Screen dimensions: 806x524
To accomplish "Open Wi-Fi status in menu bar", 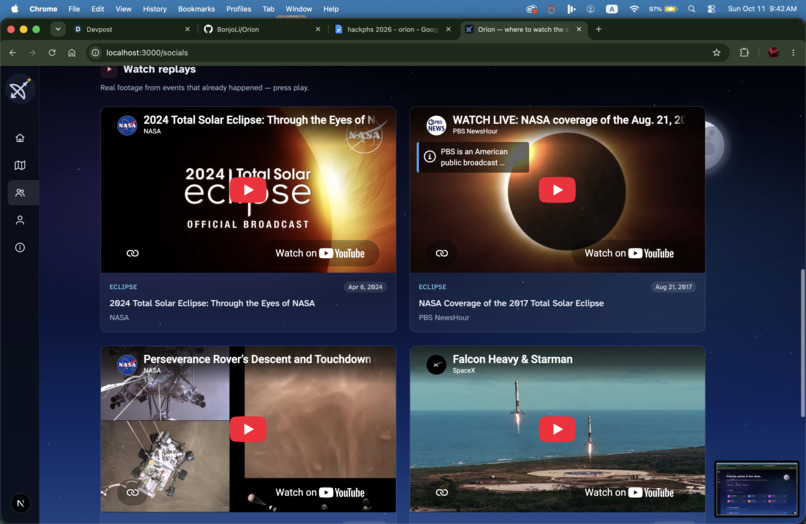I will 634,9.
